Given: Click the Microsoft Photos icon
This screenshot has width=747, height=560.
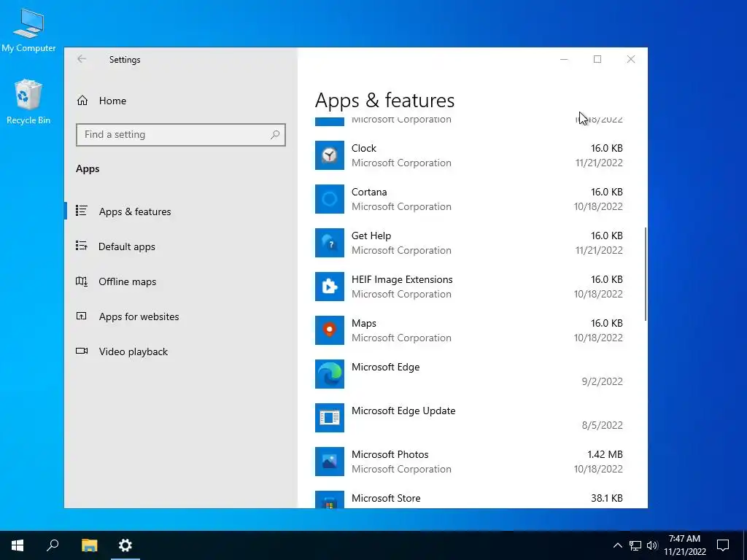Looking at the screenshot, I should pyautogui.click(x=329, y=462).
